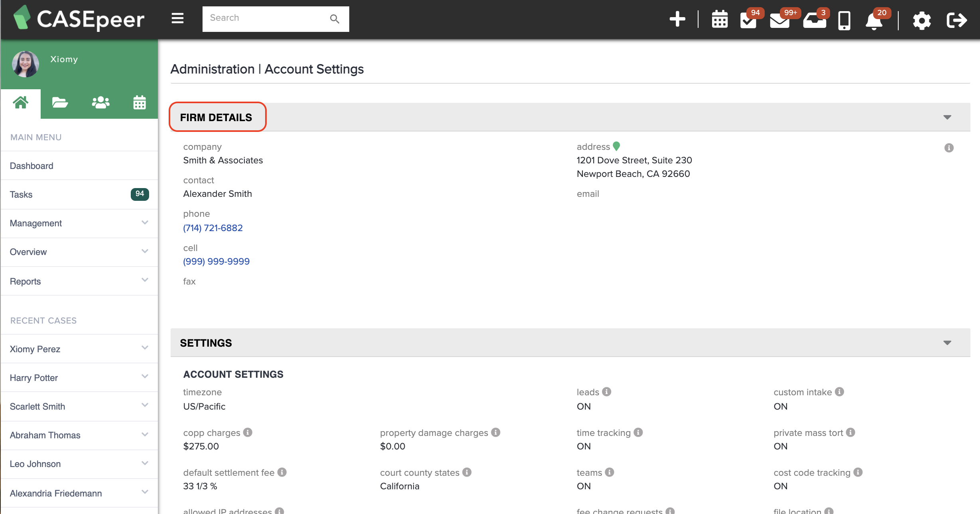This screenshot has height=514, width=980.
Task: Toggle the hamburger sidebar menu
Action: click(x=177, y=18)
